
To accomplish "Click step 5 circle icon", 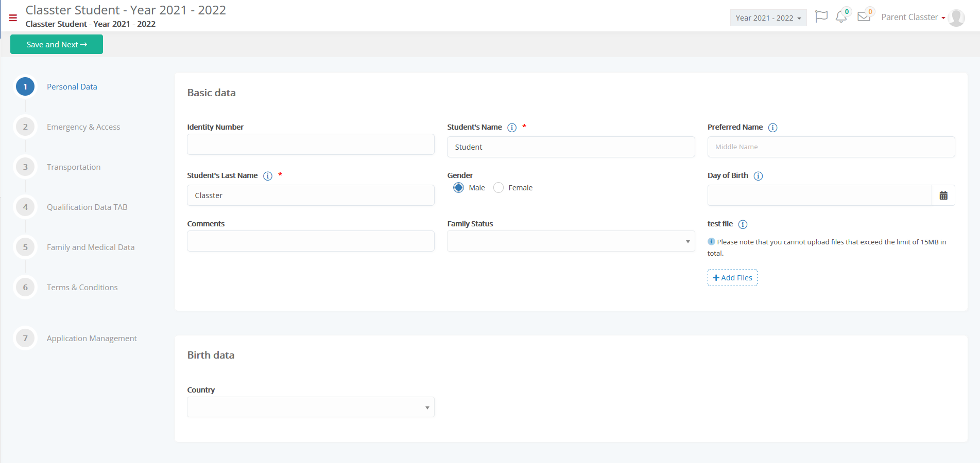I will pyautogui.click(x=25, y=247).
